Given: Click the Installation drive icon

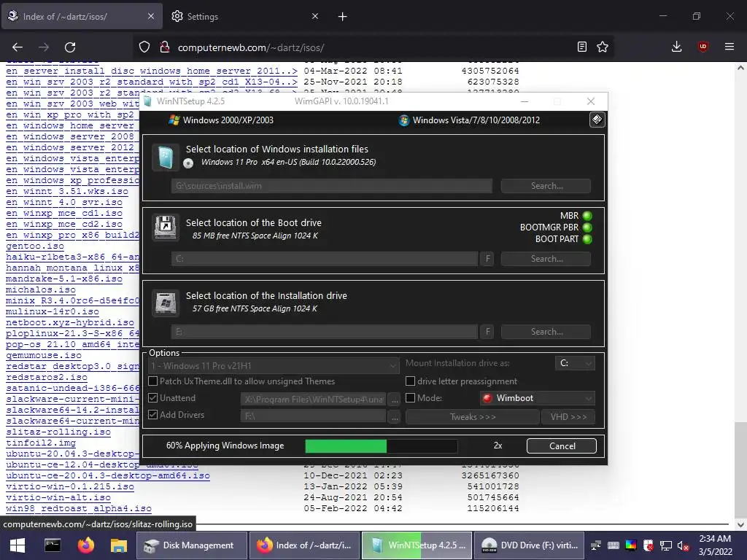Looking at the screenshot, I should point(166,302).
